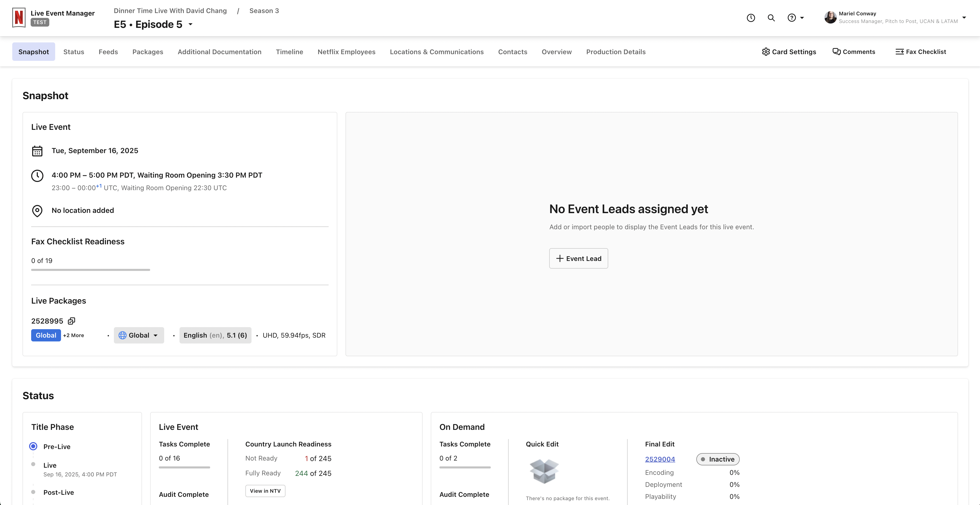Click the TEST environment badge
This screenshot has width=980, height=505.
tap(40, 22)
